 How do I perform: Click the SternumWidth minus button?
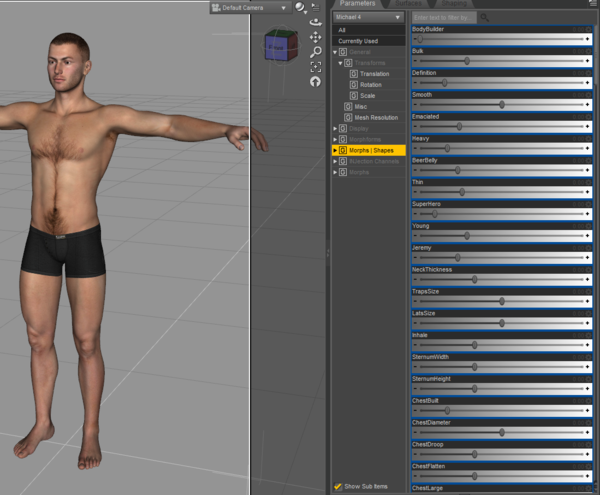tap(416, 367)
